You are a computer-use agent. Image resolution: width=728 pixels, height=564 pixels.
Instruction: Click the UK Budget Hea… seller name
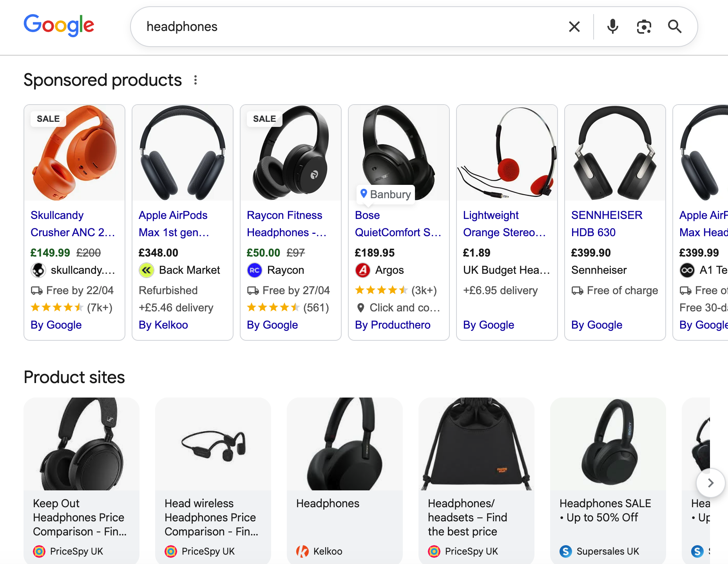point(507,270)
